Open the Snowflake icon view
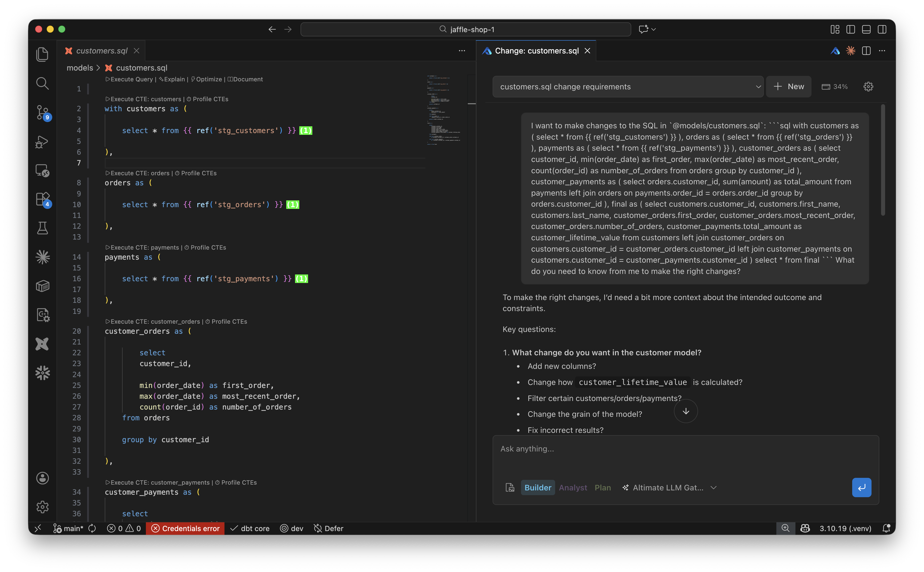 pos(42,373)
